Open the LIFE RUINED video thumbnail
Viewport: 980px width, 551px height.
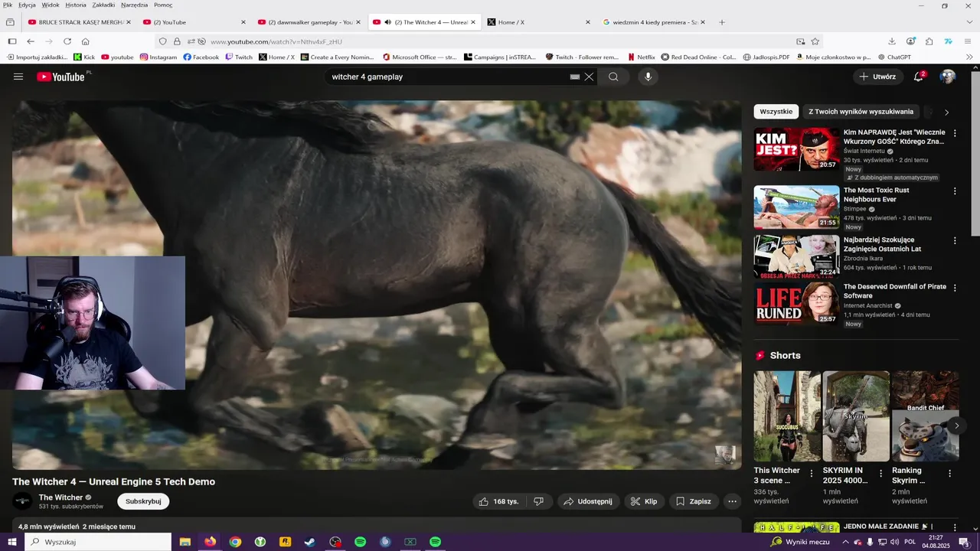tap(796, 303)
